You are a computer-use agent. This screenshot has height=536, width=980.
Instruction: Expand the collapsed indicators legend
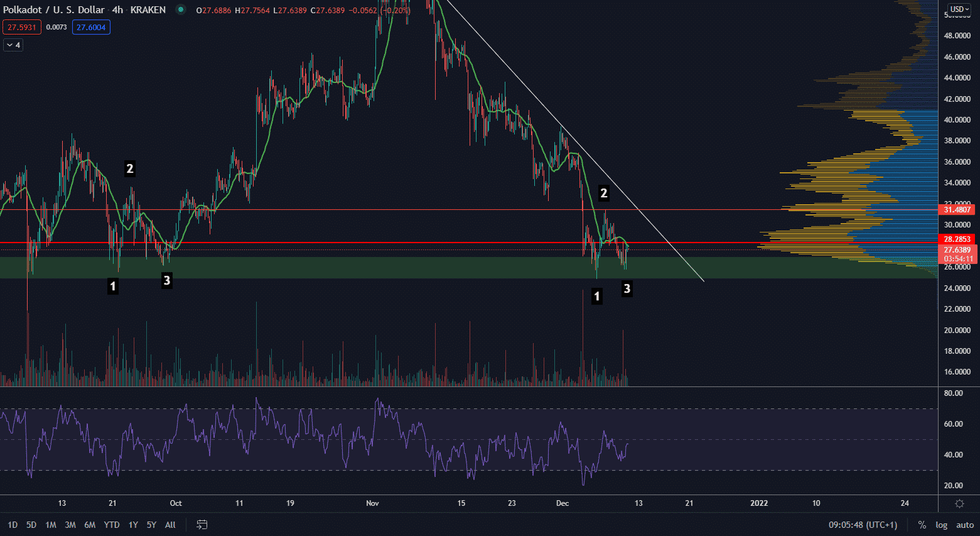click(x=13, y=45)
